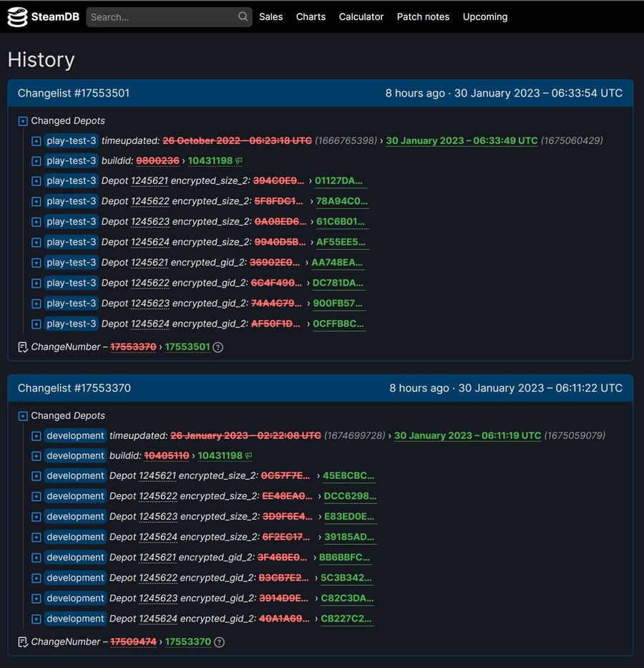644x668 pixels.
Task: Open the question mark help icon for ChangeNumber 17553501
Action: pos(218,347)
